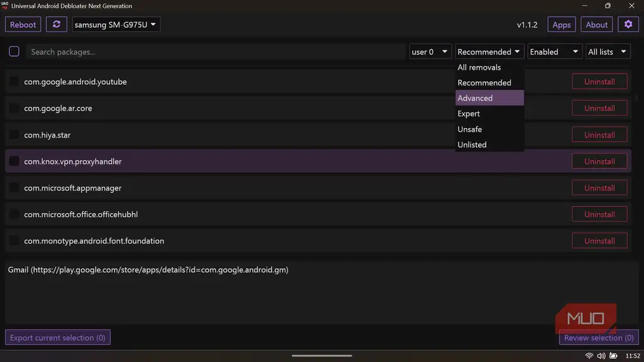Uninstall com.google.android.youtube
The width and height of the screenshot is (644, 362).
599,82
